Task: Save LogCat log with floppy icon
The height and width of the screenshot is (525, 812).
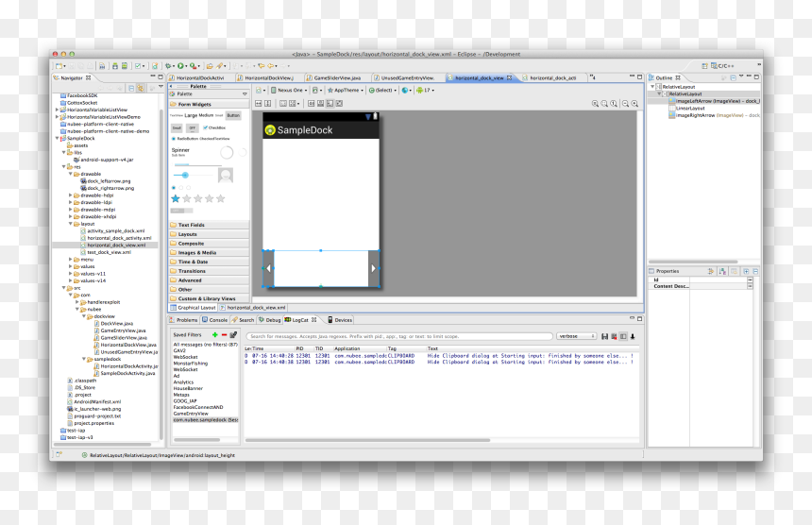Action: [x=604, y=336]
